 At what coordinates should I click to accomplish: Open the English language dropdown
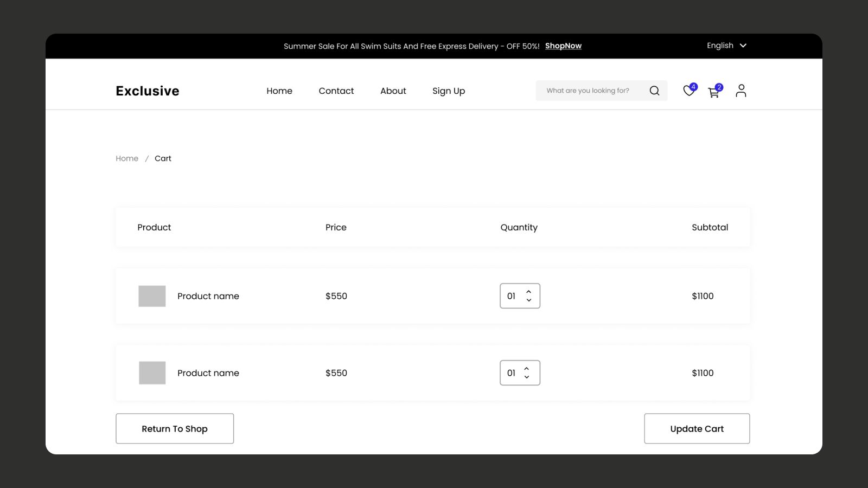726,46
